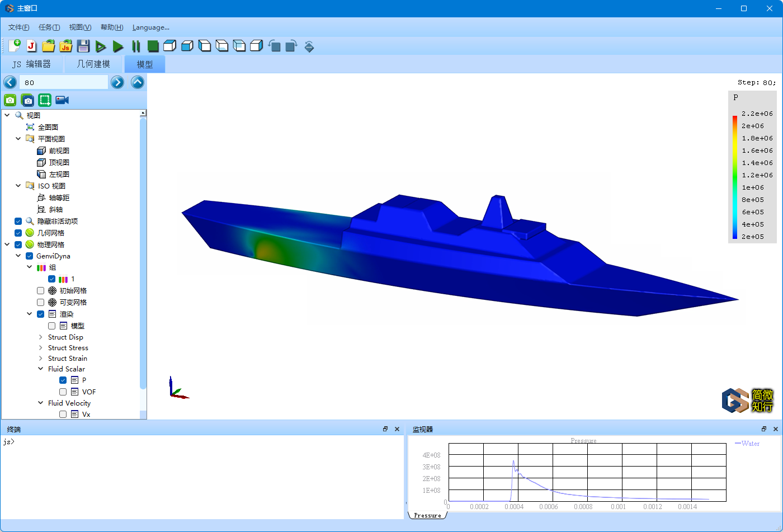Click the green camera screenshot icon
Viewport: 783px width, 532px height.
[10, 100]
